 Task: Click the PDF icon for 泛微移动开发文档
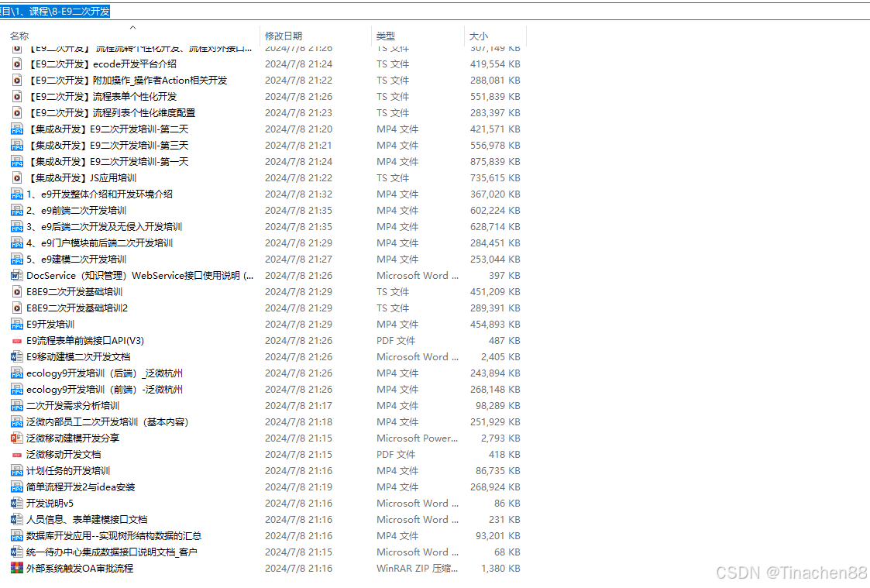point(17,455)
